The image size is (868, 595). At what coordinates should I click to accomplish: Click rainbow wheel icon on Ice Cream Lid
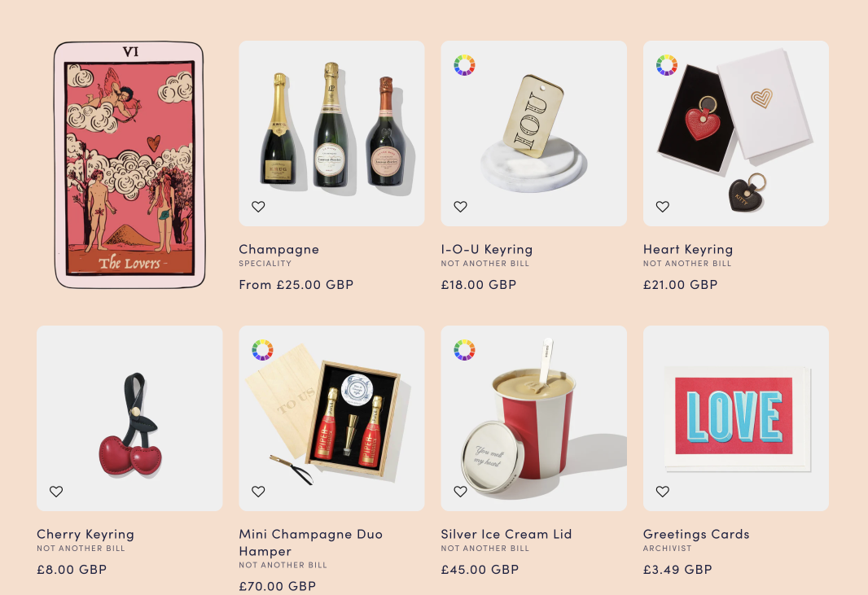pyautogui.click(x=464, y=350)
